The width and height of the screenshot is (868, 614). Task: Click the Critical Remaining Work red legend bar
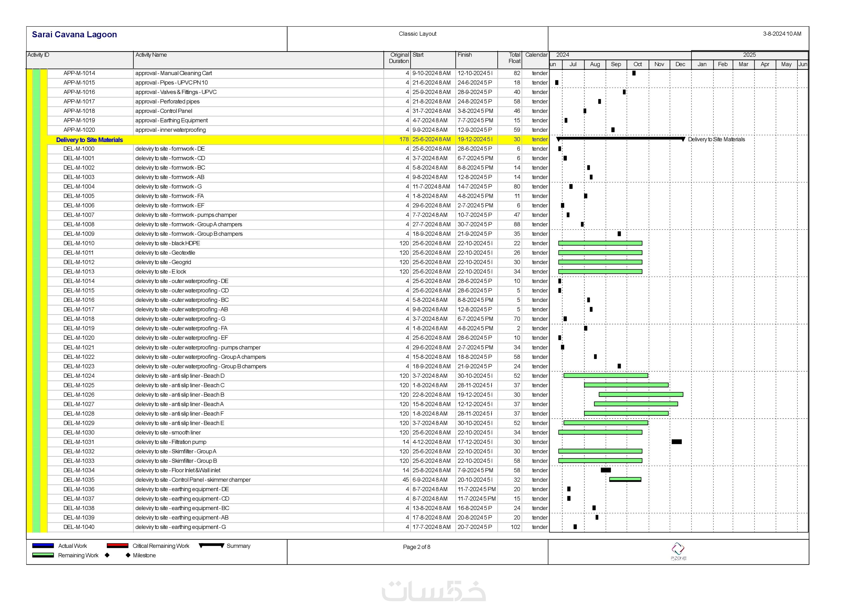click(117, 545)
